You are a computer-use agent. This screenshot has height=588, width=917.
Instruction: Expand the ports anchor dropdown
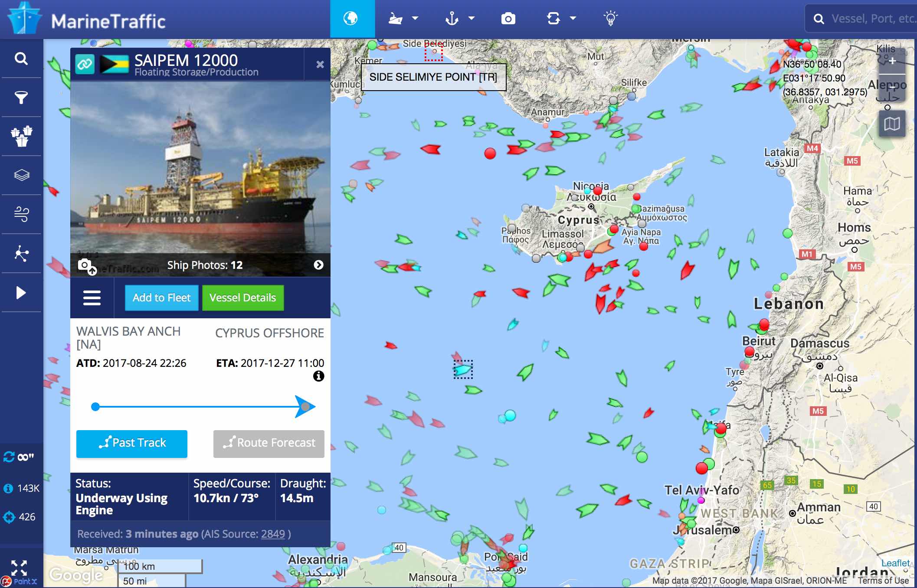pyautogui.click(x=472, y=19)
